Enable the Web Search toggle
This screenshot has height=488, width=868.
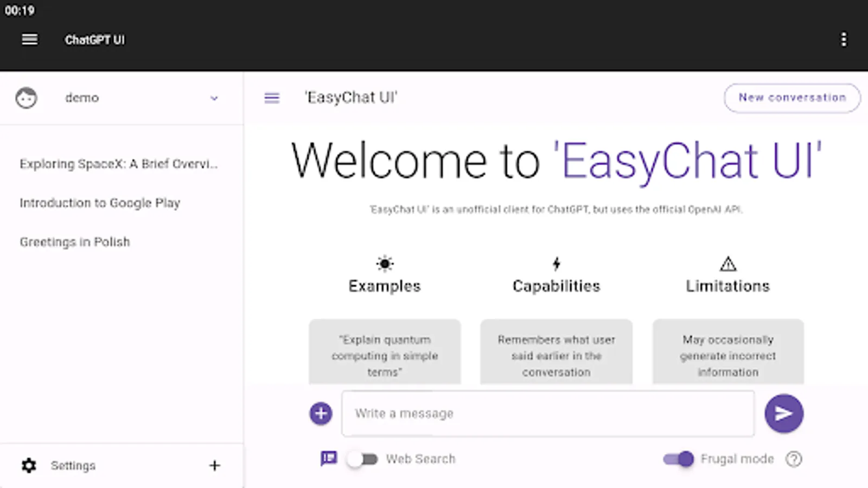(362, 459)
